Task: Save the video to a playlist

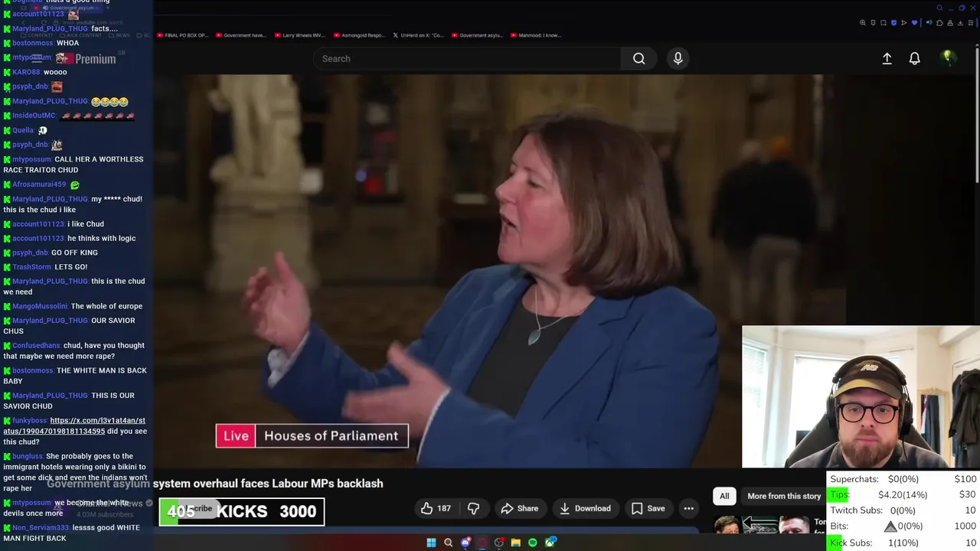Action: (648, 508)
